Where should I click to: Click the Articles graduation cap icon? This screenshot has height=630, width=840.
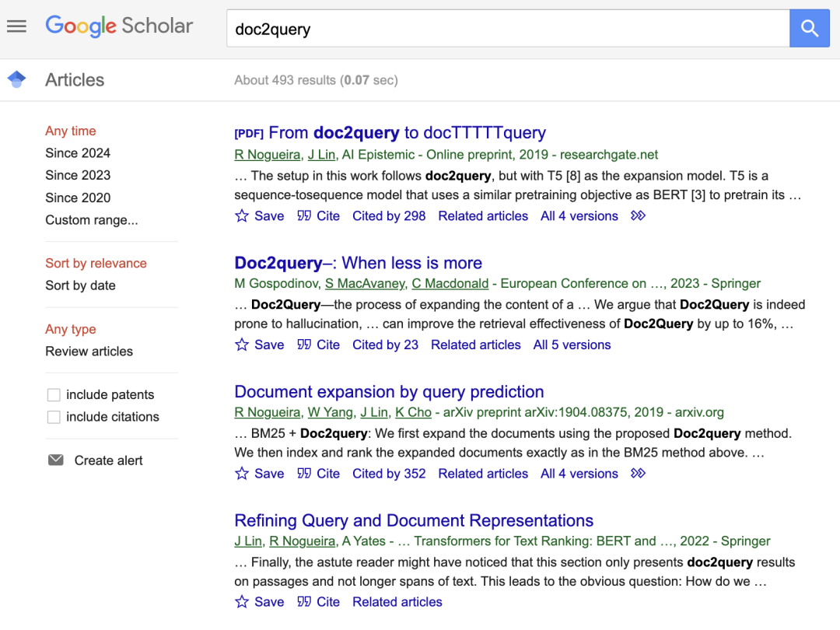pyautogui.click(x=16, y=79)
